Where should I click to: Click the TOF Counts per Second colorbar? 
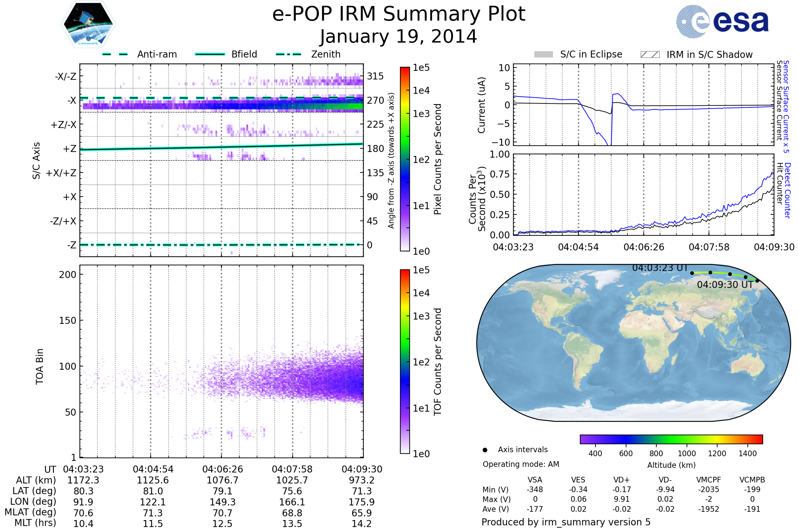pyautogui.click(x=405, y=361)
